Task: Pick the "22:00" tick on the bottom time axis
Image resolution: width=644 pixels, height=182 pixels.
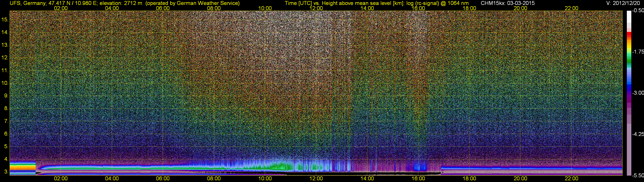Action: coord(571,179)
